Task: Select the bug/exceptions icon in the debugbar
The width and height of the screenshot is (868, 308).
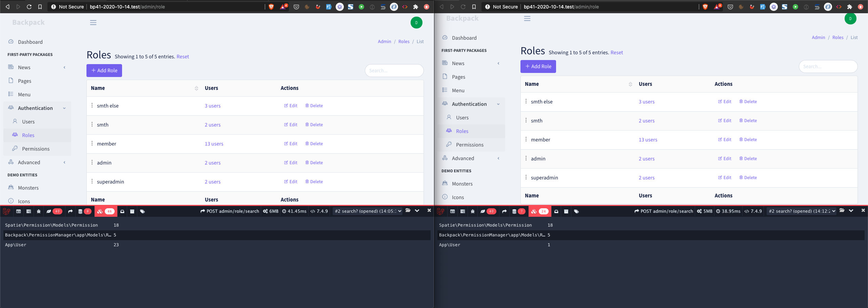Action: [39, 211]
